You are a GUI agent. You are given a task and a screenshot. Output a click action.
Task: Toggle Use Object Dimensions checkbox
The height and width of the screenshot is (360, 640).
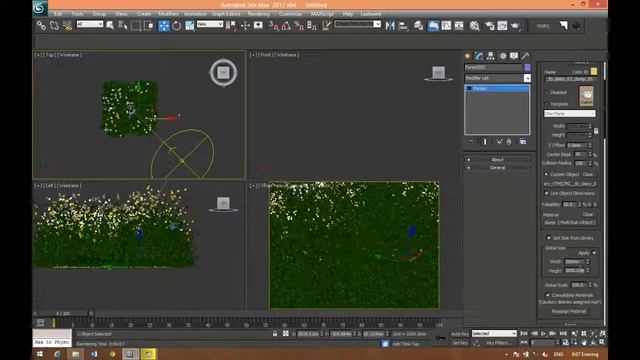547,193
